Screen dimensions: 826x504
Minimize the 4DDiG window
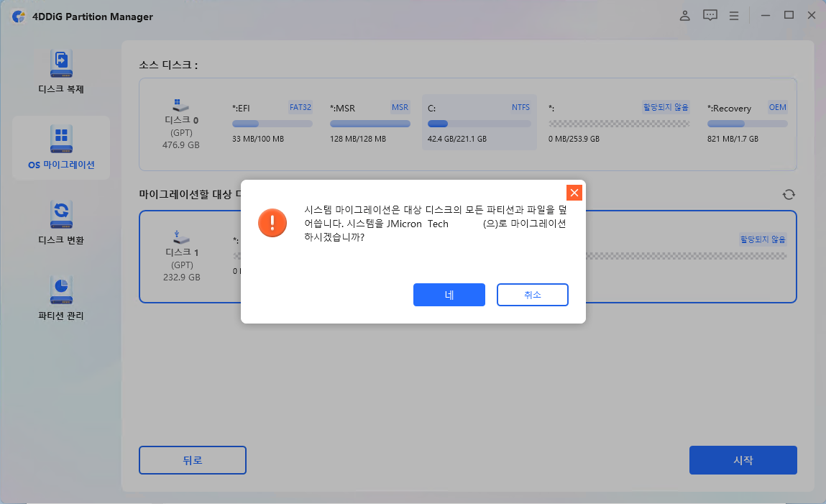click(766, 16)
